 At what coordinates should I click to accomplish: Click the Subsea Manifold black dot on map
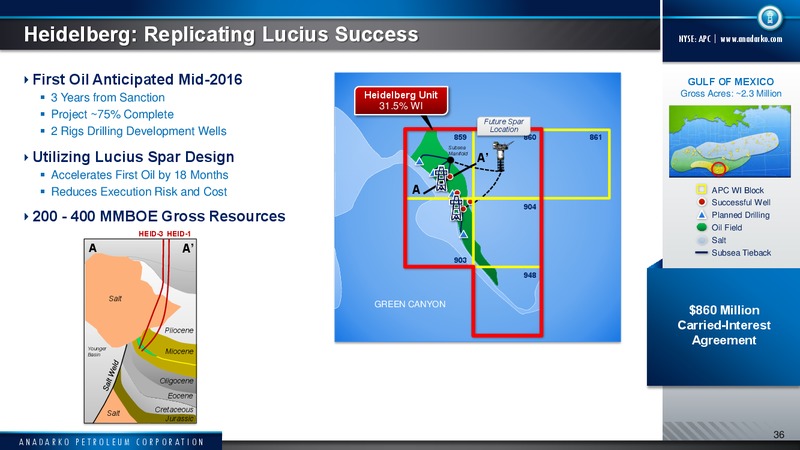click(x=451, y=160)
